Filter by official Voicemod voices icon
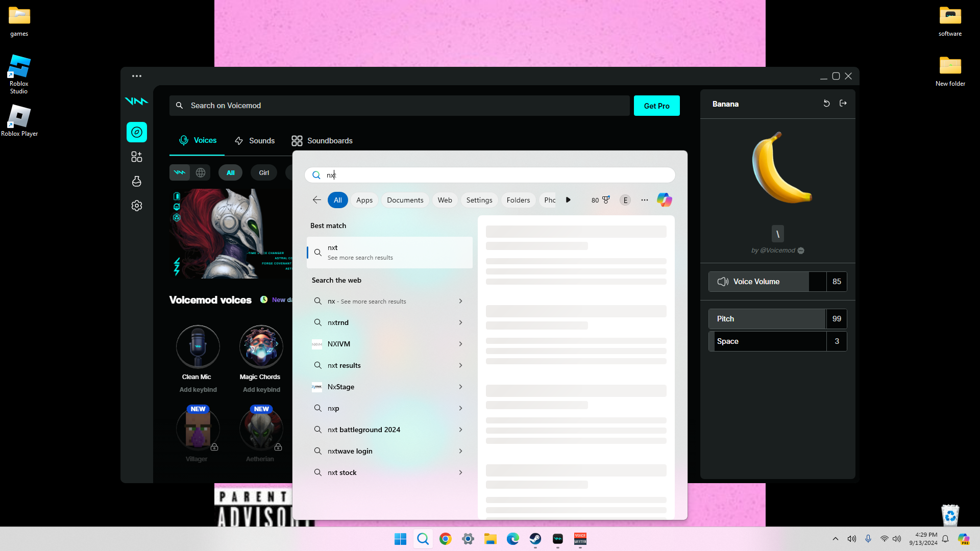Image resolution: width=980 pixels, height=551 pixels. coord(180,172)
